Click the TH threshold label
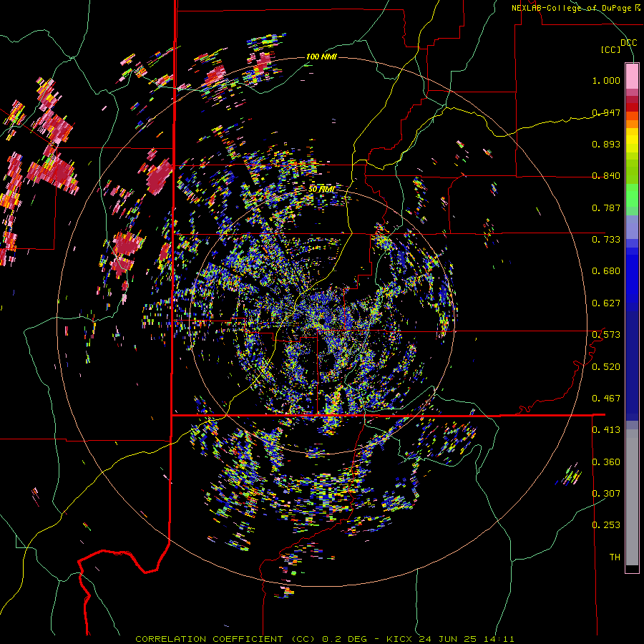Viewport: 644px width, 644px height. click(615, 557)
